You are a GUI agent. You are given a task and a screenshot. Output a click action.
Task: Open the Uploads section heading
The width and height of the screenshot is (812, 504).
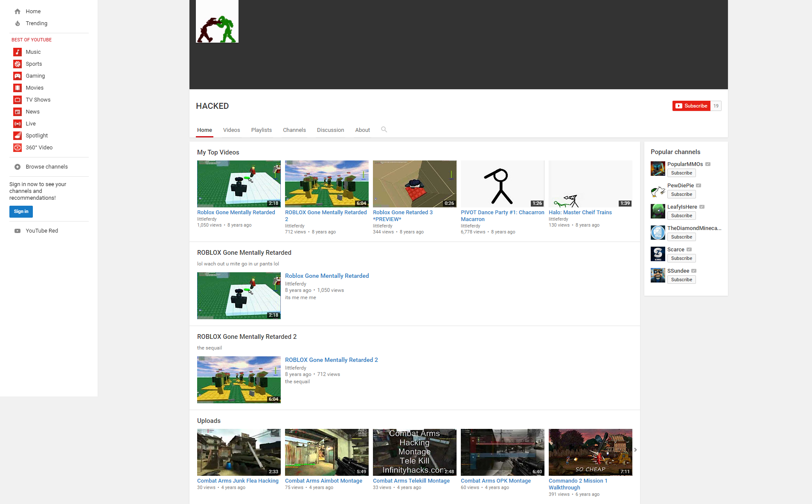(x=209, y=421)
